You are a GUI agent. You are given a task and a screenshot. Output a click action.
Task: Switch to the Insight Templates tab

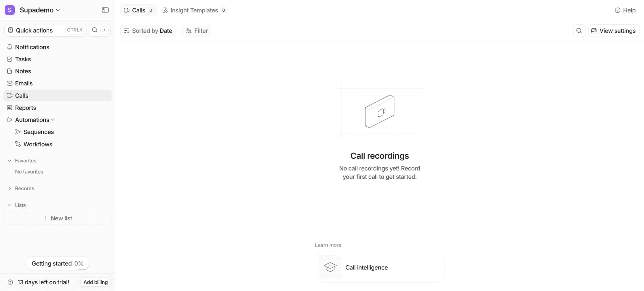click(194, 10)
